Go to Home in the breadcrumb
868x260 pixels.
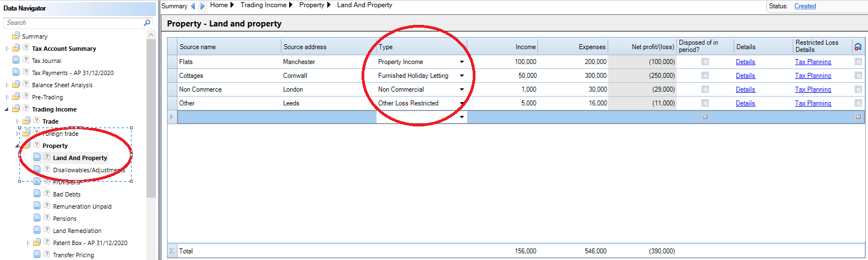tap(219, 5)
